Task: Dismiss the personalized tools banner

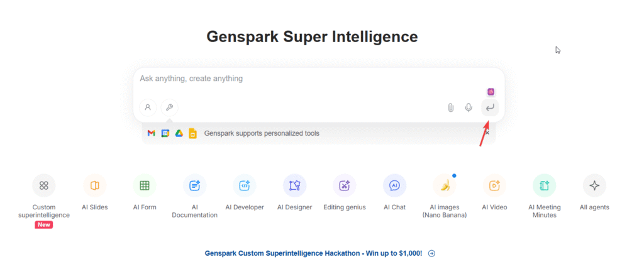Action: coord(487,133)
